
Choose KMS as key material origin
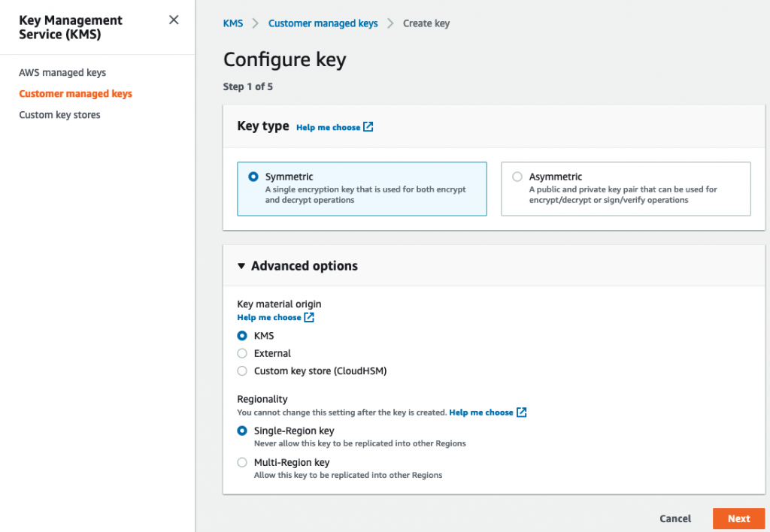tap(242, 336)
